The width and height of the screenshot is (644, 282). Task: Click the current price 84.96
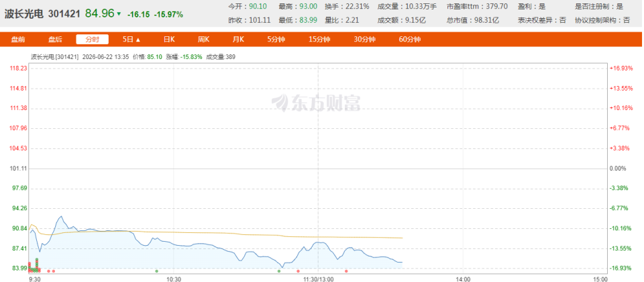pos(100,13)
